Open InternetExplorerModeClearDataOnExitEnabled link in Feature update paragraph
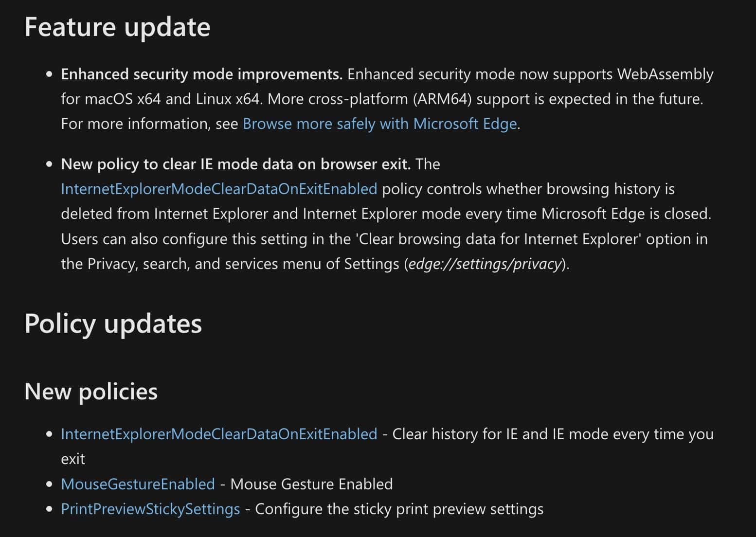The image size is (756, 537). (x=219, y=189)
